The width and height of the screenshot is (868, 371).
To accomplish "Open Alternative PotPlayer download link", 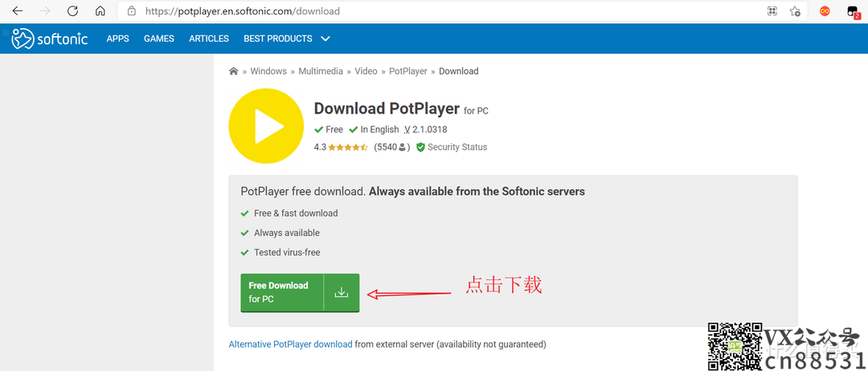I will tap(290, 344).
